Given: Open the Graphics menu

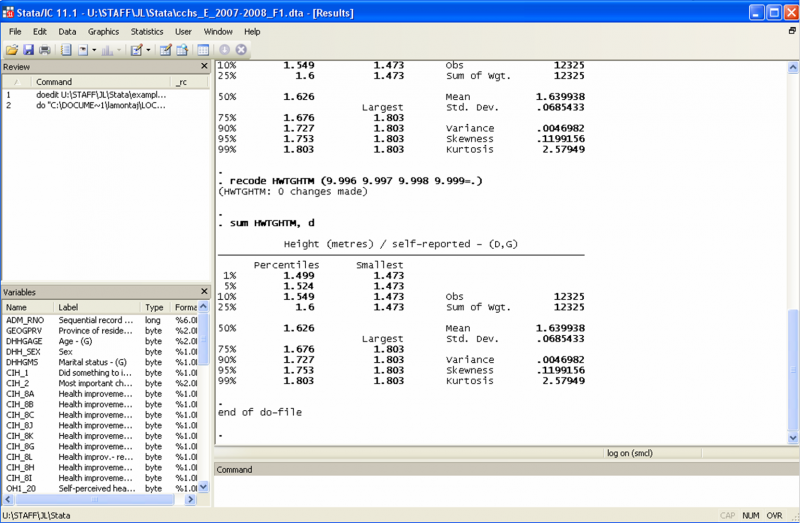Looking at the screenshot, I should (x=103, y=31).
